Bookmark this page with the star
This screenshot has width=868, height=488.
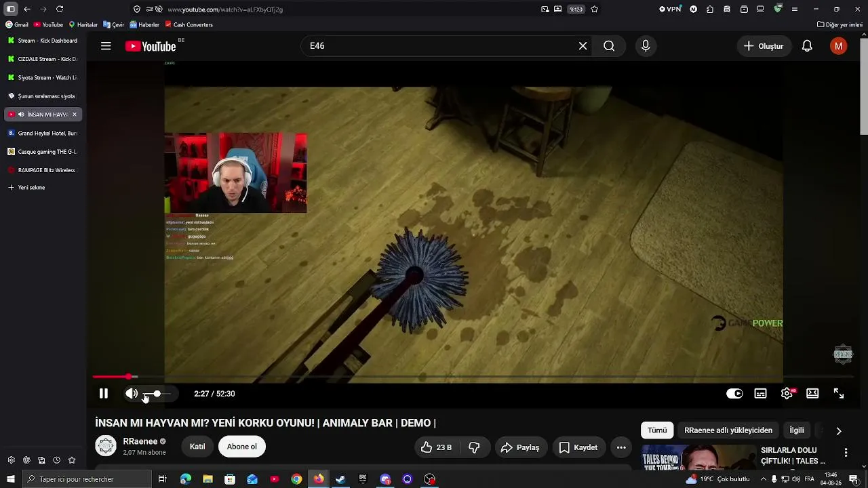[595, 9]
